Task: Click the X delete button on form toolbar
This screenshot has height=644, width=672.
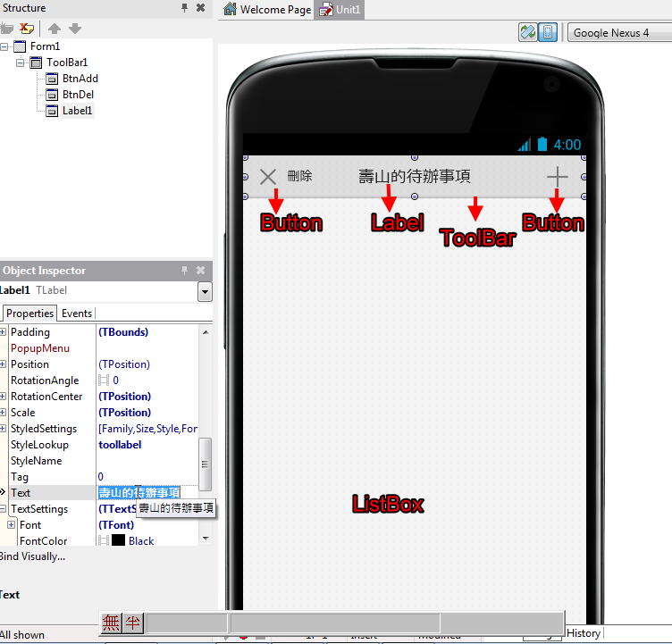Action: [x=268, y=177]
